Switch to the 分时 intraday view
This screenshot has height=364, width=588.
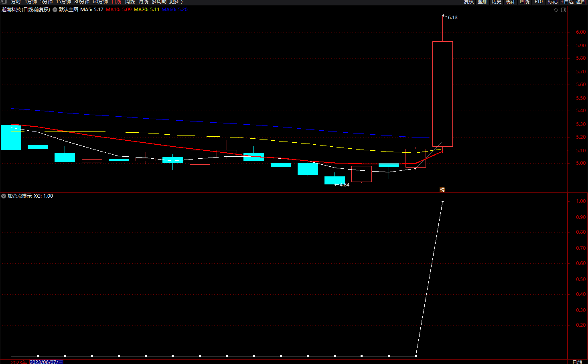coord(16,2)
